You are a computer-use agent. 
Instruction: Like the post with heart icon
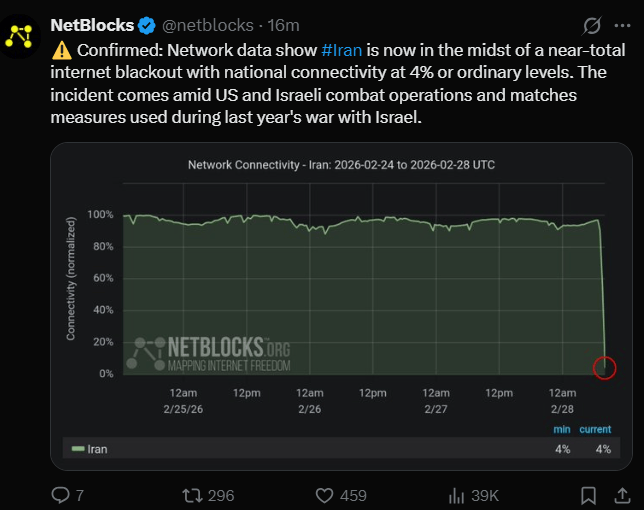pyautogui.click(x=324, y=495)
